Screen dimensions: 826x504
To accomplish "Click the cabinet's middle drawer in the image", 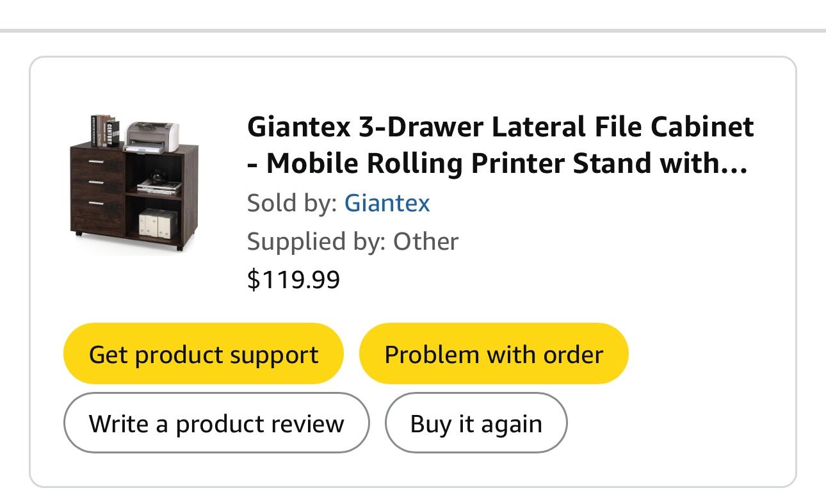I will (96, 183).
